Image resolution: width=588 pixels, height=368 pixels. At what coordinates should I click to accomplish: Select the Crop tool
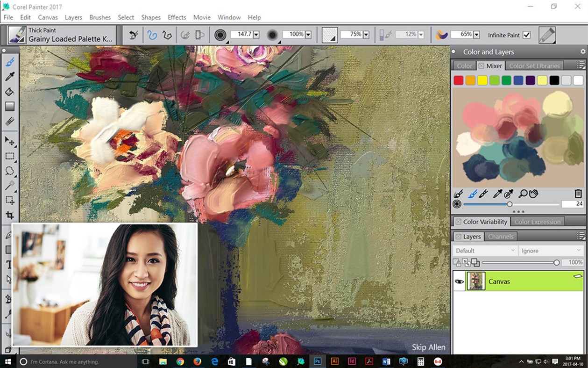(9, 216)
